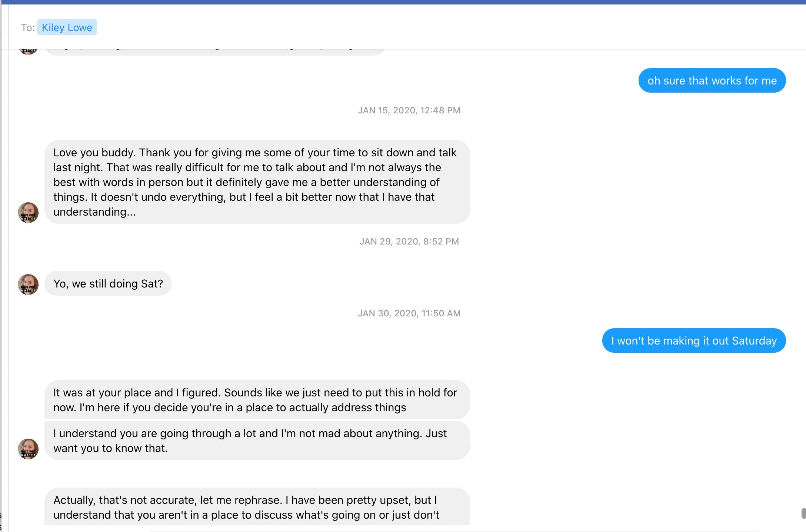This screenshot has height=532, width=806.
Task: Click the avatar beside the 'I understand you' message
Action: pyautogui.click(x=28, y=449)
